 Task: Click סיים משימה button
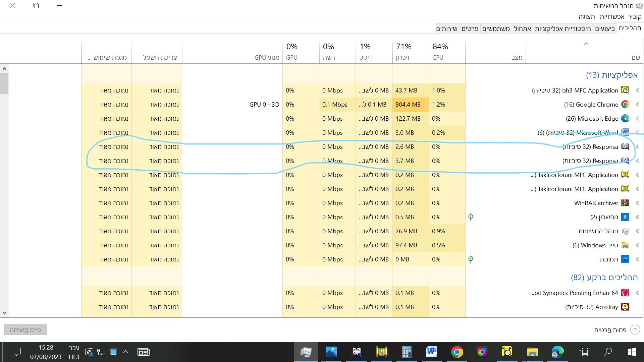(x=25, y=329)
